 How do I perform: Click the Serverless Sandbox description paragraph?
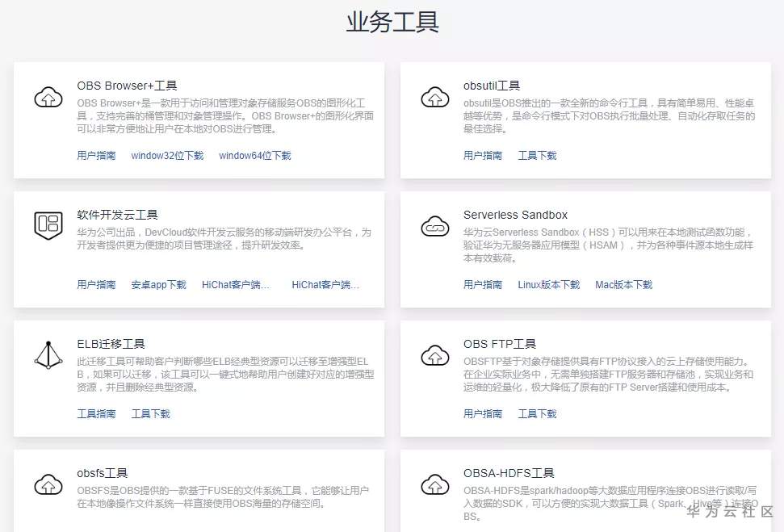[x=609, y=245]
